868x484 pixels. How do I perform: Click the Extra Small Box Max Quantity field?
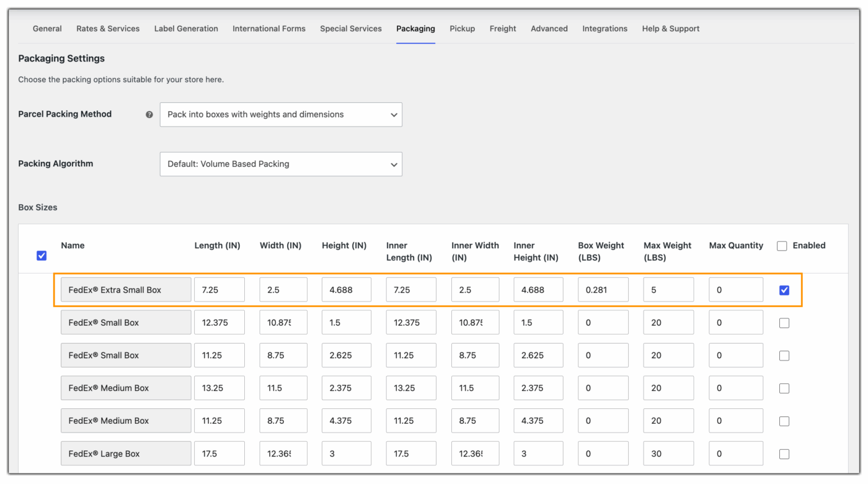coord(736,290)
